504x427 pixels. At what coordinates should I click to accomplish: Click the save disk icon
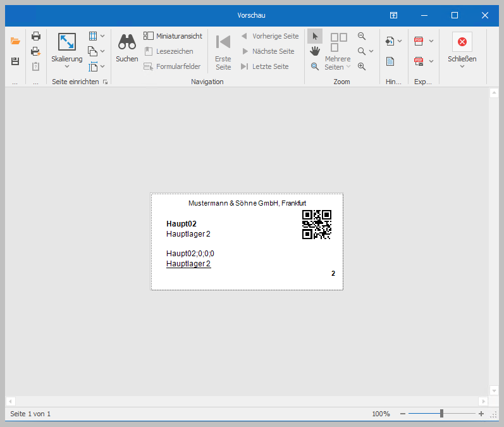(x=16, y=61)
